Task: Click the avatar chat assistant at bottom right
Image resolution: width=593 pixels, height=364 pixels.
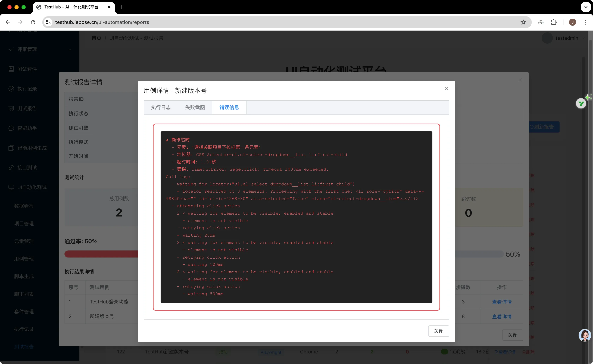Action: coord(585,335)
